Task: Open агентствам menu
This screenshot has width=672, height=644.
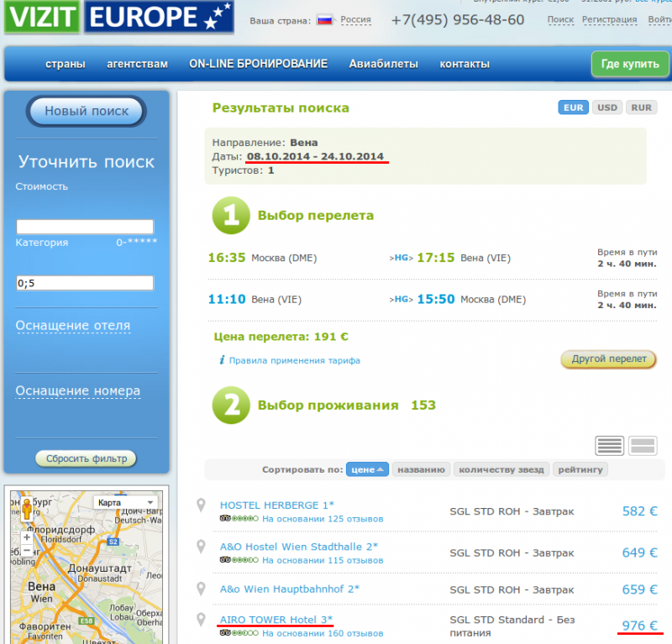Action: point(137,64)
